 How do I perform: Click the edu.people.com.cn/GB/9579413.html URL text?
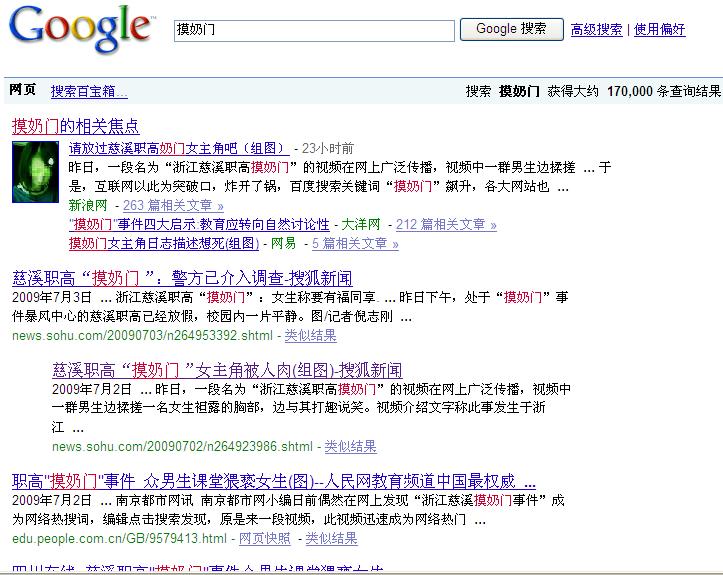click(119, 539)
